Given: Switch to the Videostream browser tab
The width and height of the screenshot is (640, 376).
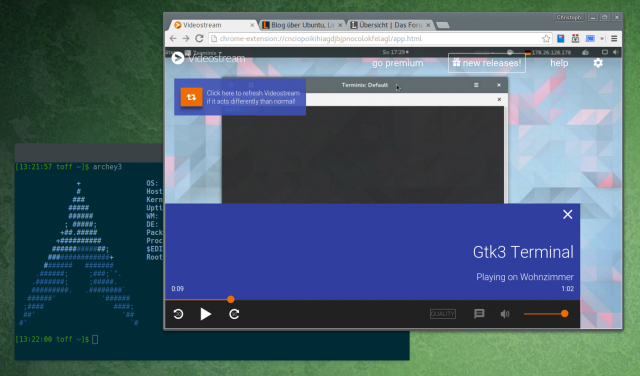Looking at the screenshot, I should (212, 25).
